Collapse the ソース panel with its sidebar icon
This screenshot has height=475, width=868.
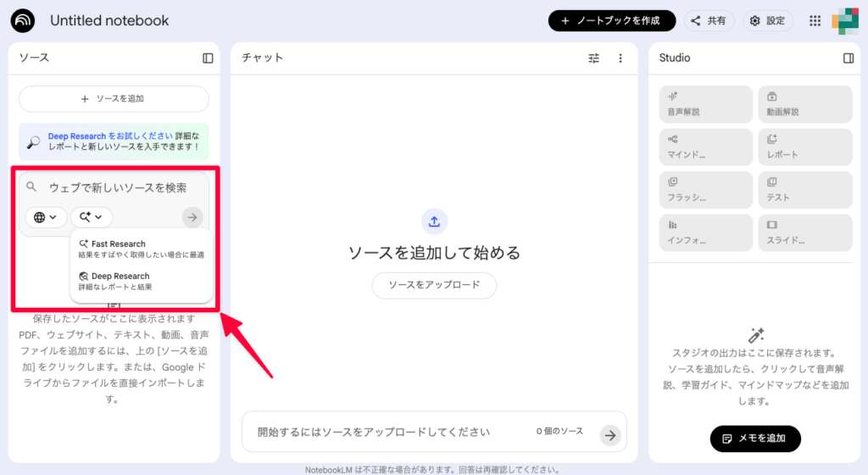(x=208, y=59)
